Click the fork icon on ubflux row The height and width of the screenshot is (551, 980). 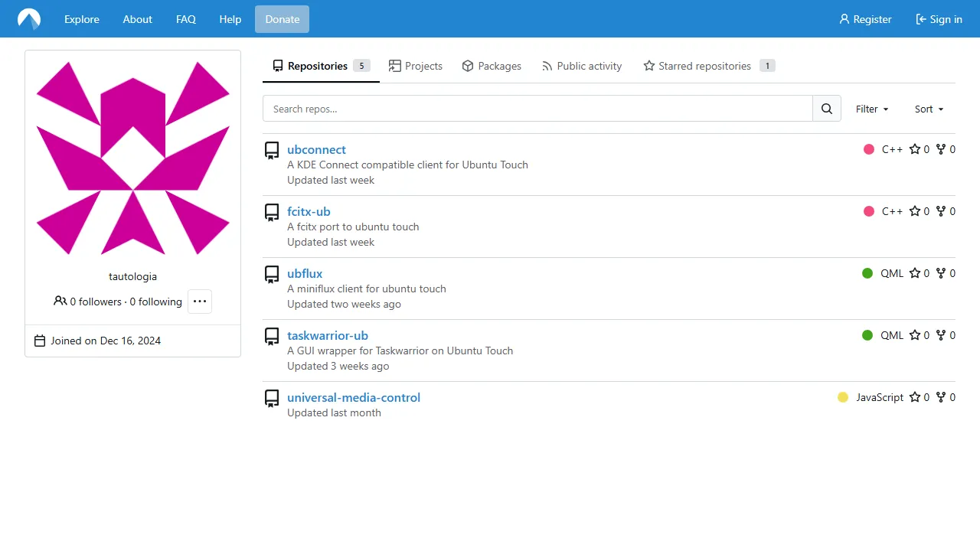[941, 273]
